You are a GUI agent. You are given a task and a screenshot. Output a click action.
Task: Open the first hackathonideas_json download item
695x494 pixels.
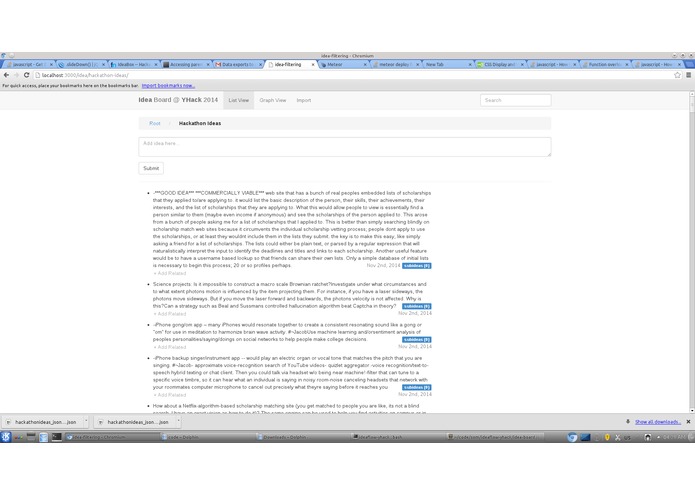44,422
